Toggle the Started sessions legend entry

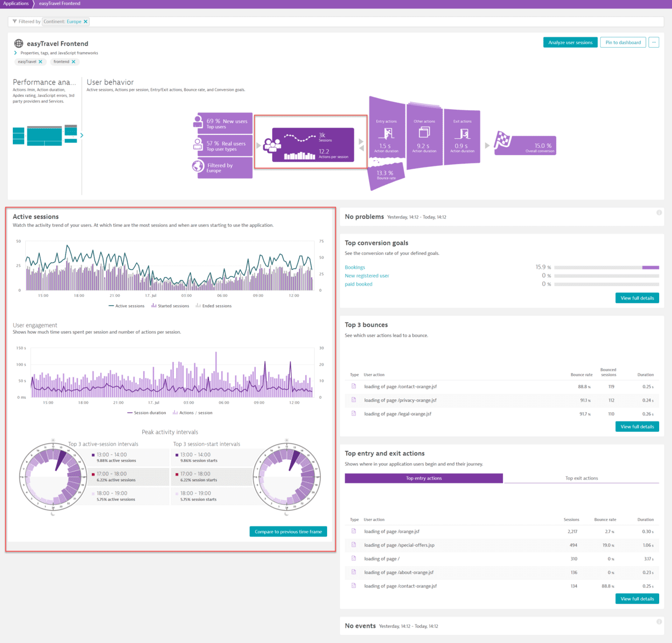(x=170, y=306)
